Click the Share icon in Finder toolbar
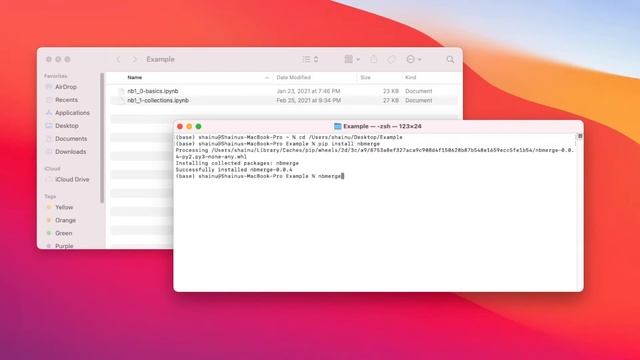 coord(373,59)
